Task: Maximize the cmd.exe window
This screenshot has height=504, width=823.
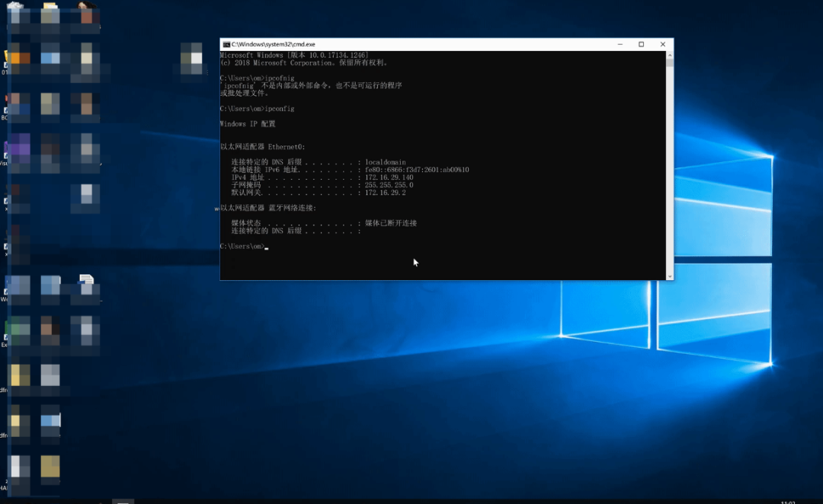Action: click(x=641, y=45)
